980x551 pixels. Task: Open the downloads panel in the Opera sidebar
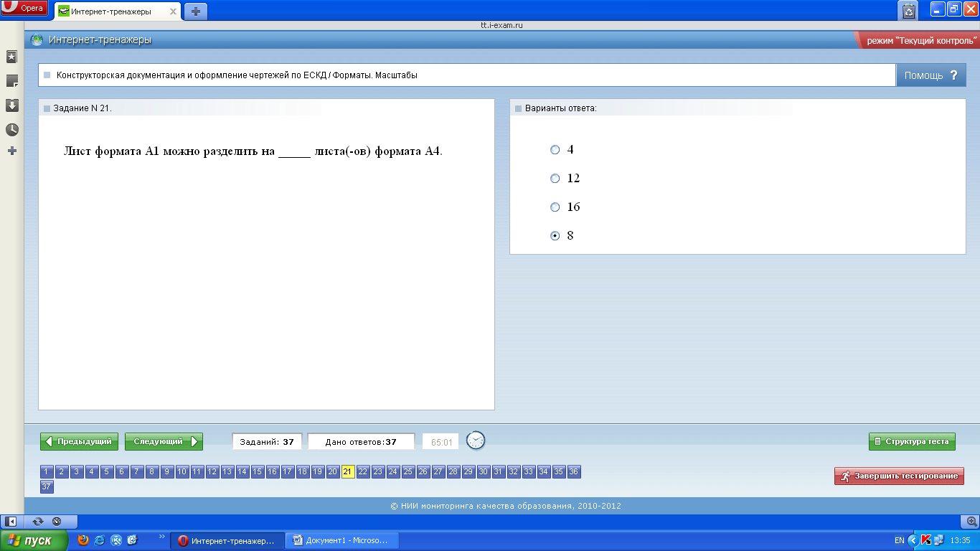tap(11, 105)
